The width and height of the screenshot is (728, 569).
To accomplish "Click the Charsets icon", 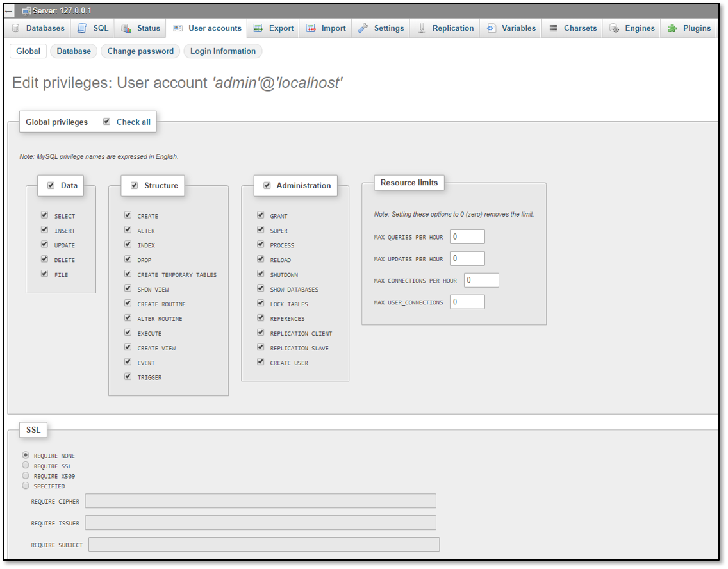I will pyautogui.click(x=554, y=28).
